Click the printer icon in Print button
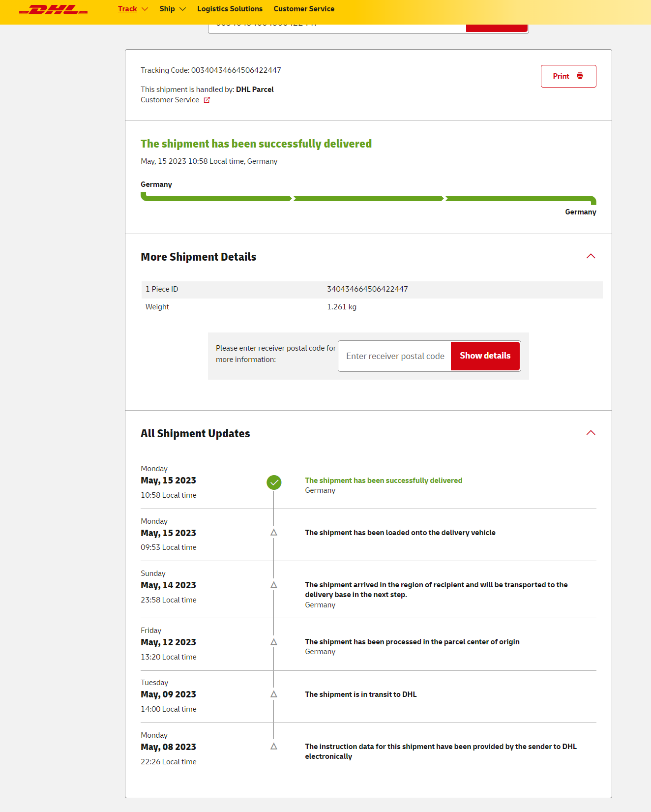Image resolution: width=651 pixels, height=812 pixels. click(x=580, y=76)
